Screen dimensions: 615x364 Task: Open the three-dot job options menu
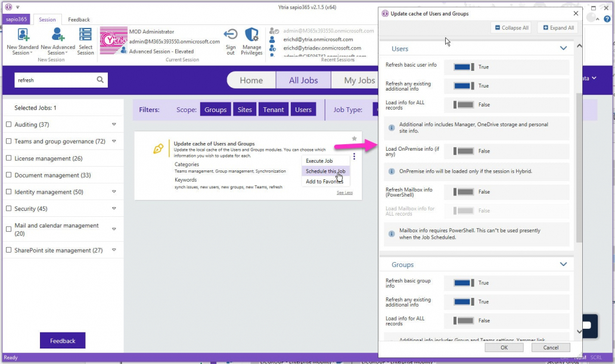354,157
